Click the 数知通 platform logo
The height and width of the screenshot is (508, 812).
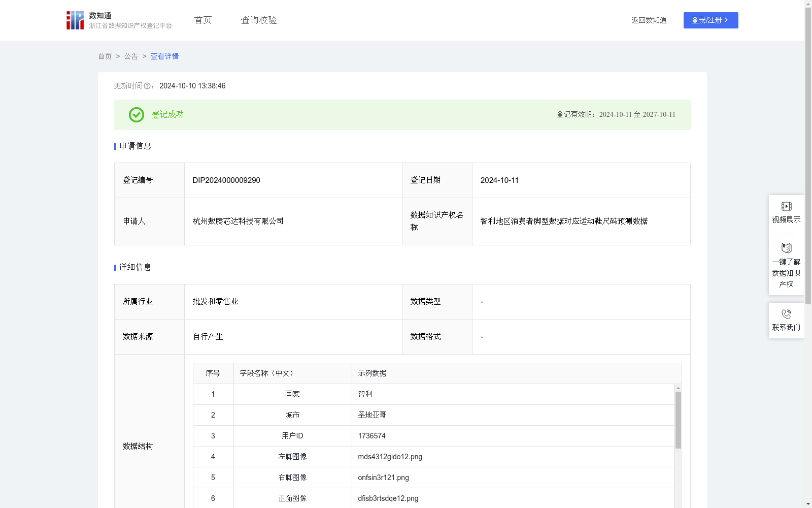click(75, 20)
